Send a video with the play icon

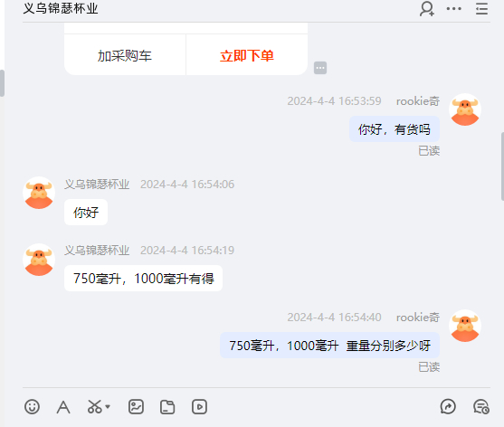point(199,407)
